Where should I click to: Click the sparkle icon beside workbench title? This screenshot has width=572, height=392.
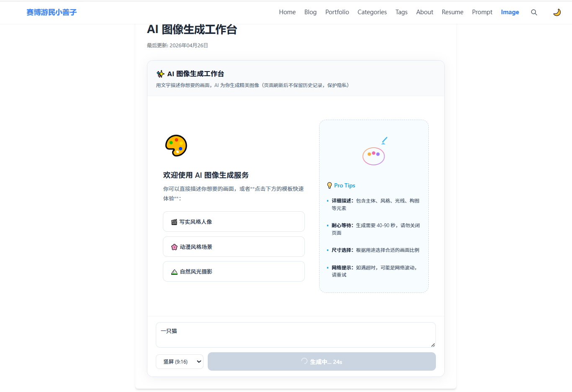tap(160, 74)
